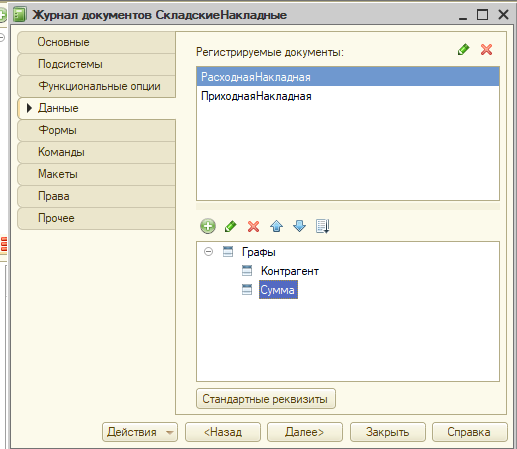
Task: Click the <Назад button
Action: (x=223, y=432)
